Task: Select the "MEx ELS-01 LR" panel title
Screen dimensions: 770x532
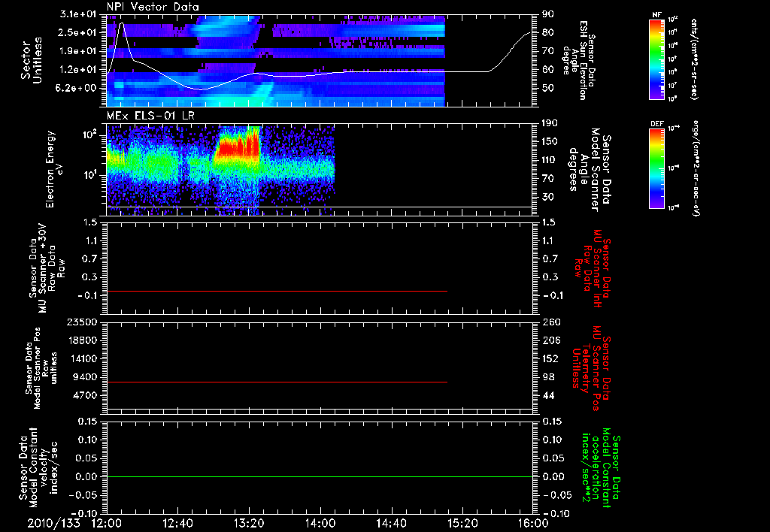Action: 150,116
